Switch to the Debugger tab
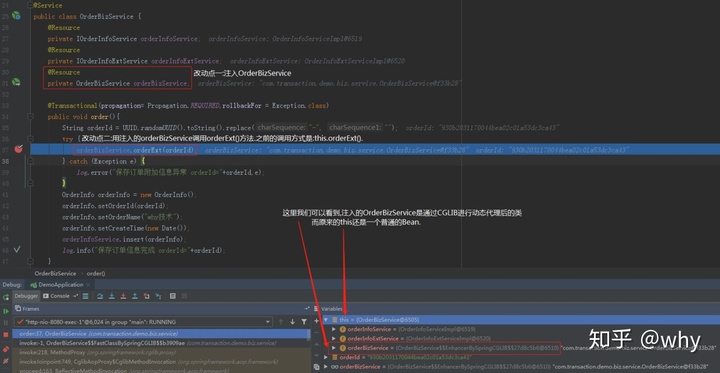This screenshot has height=373, width=720. tap(26, 296)
